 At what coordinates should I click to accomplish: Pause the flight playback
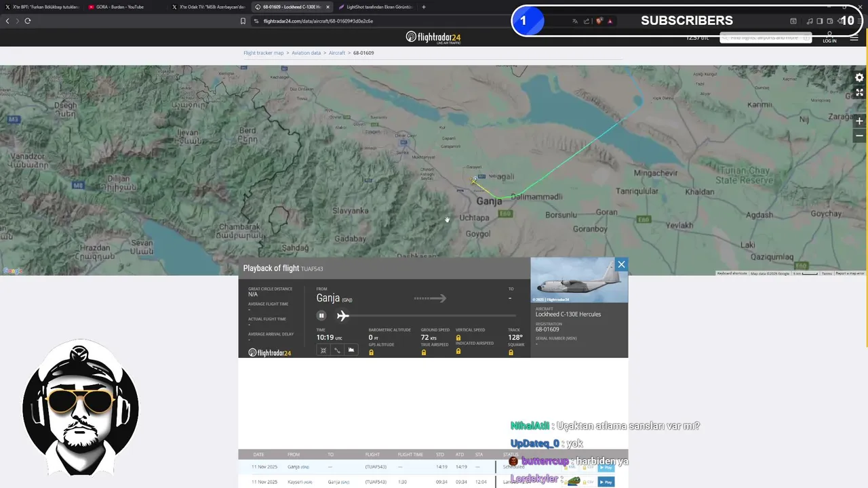(321, 315)
